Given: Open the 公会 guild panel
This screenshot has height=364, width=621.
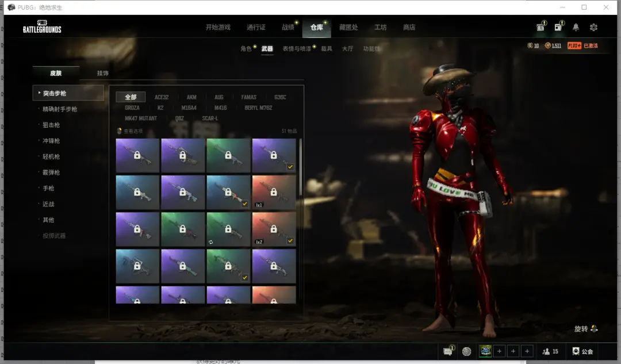Looking at the screenshot, I should click(582, 351).
